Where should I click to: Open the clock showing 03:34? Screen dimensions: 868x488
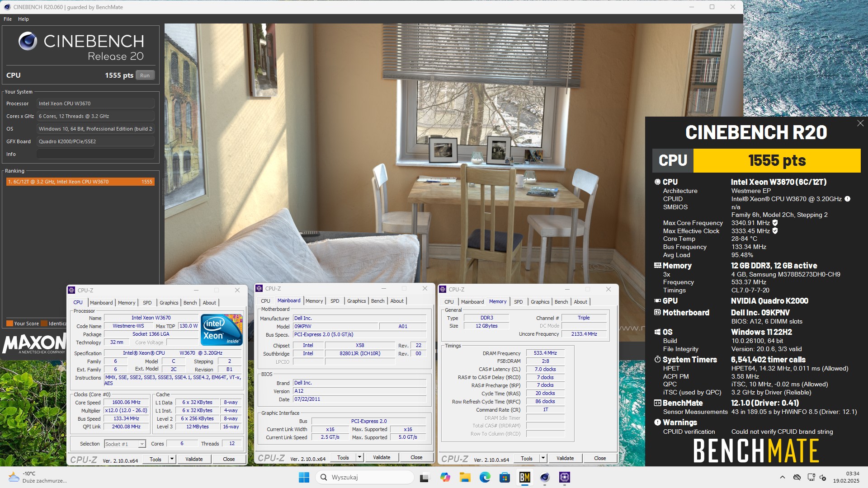(846, 477)
